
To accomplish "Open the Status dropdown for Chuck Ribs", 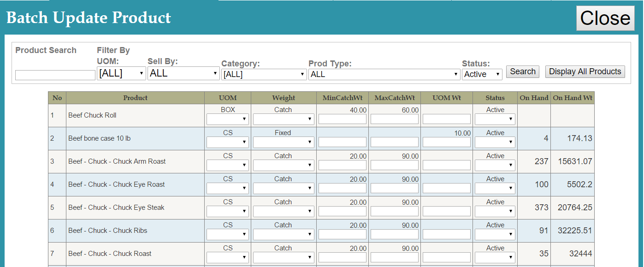I will tap(495, 234).
